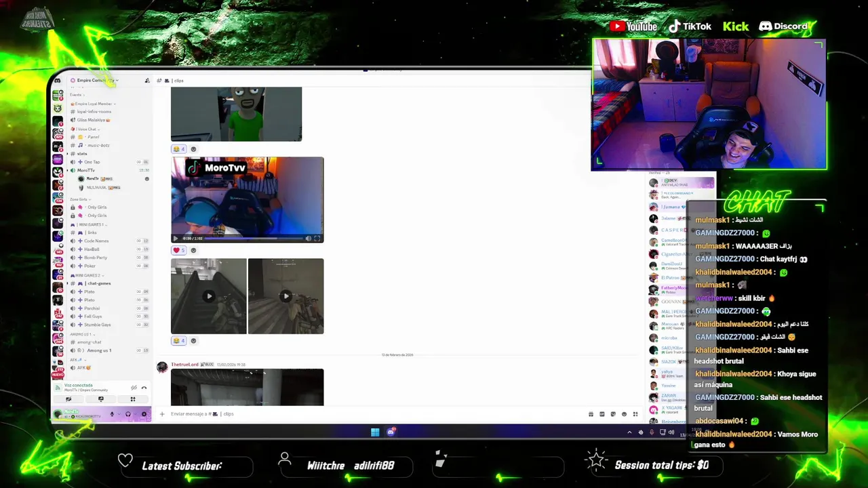Play the left gameplay clip thumbnail
This screenshot has width=868, height=488.
pyautogui.click(x=209, y=296)
